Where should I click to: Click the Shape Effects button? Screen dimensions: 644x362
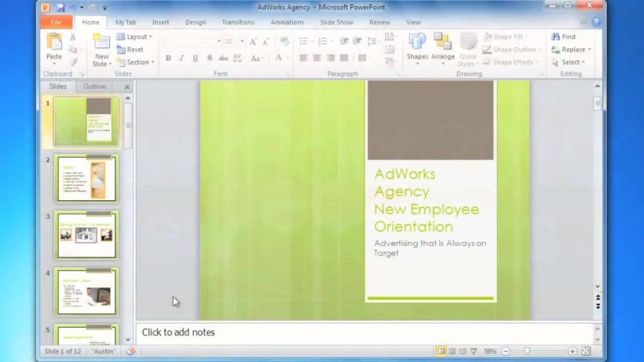click(x=511, y=62)
